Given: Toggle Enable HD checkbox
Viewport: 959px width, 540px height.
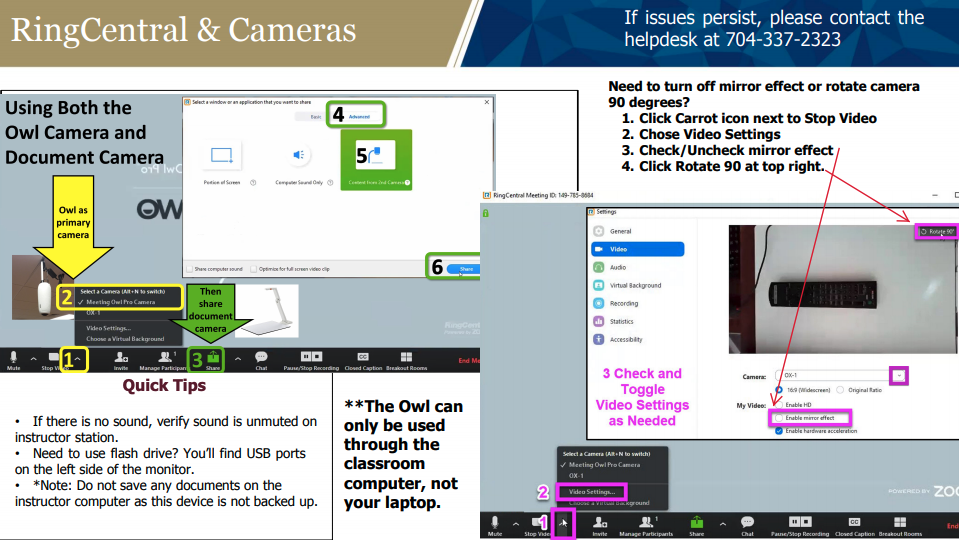Looking at the screenshot, I should coord(779,405).
